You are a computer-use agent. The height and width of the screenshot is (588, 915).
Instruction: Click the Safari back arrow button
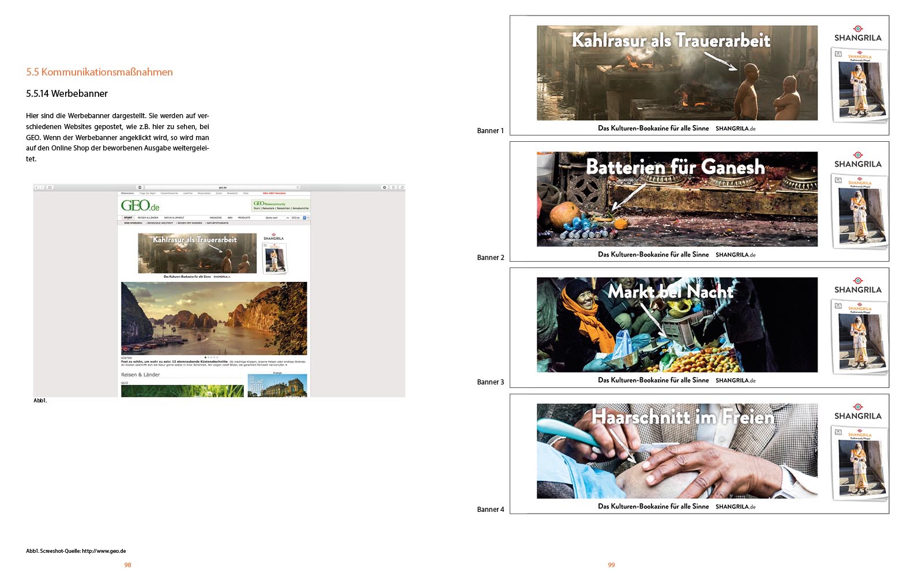tap(37, 187)
